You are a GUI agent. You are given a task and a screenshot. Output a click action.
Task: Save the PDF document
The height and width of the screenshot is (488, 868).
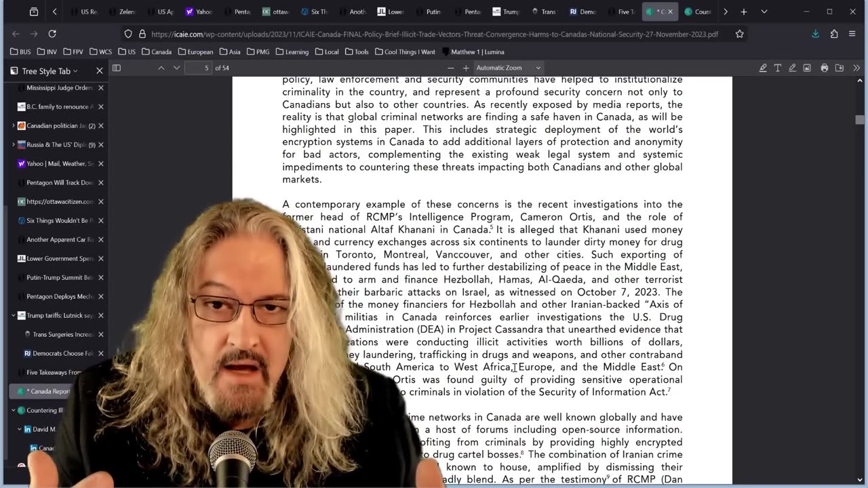(840, 68)
